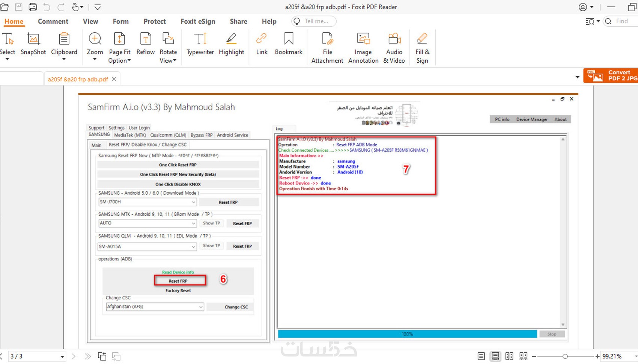Expand the Afghanistan (AFG) CSC dropdown
Viewport: 638px width, 364px height.
[201, 307]
